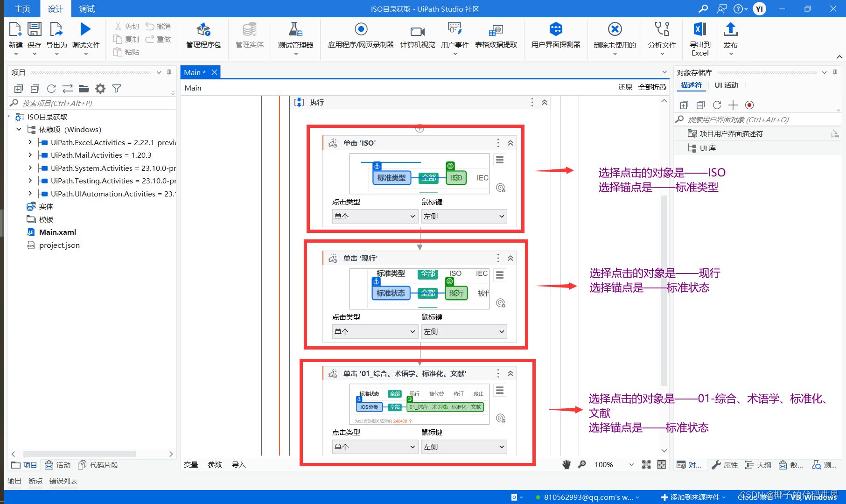Click project search input field
Screen dimensions: 846x504
(92, 103)
